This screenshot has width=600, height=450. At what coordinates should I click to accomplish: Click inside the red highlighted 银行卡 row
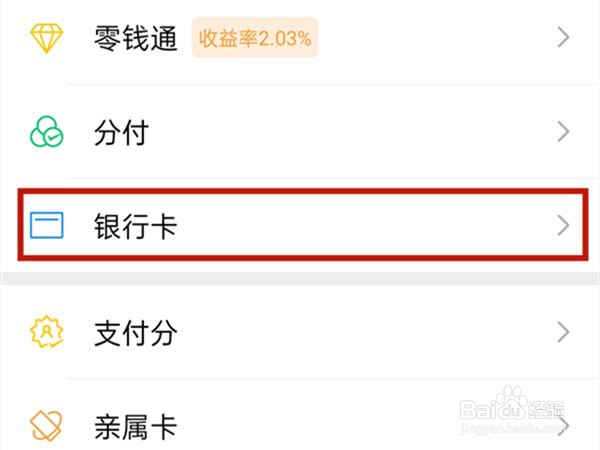click(303, 225)
